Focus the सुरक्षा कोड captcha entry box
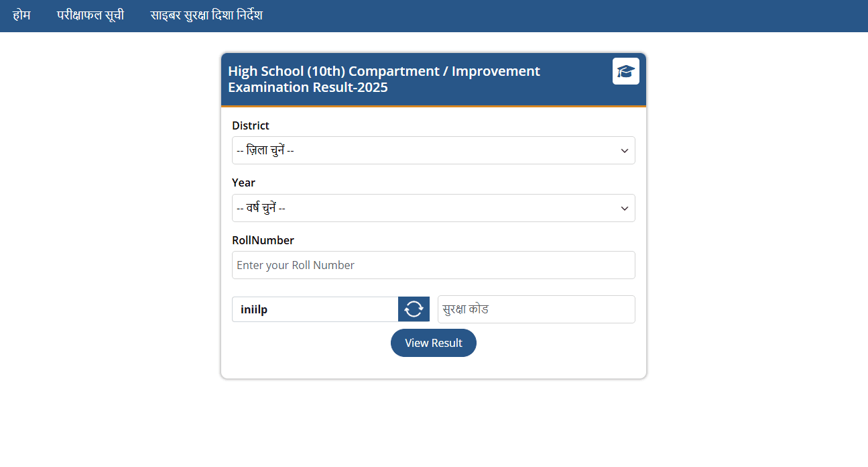The image size is (868, 467). coord(536,309)
